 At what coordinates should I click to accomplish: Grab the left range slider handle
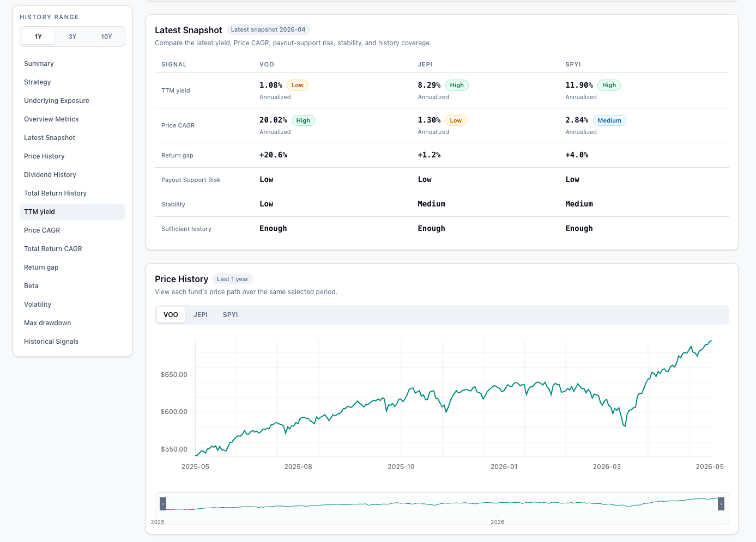(x=163, y=504)
